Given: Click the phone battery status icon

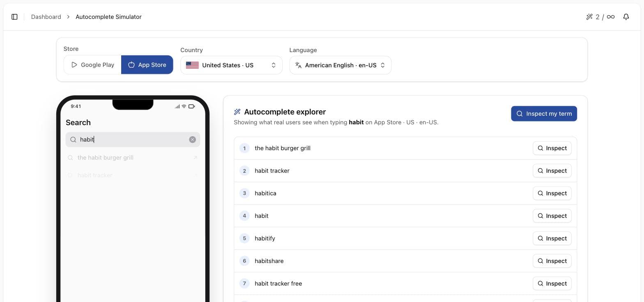Looking at the screenshot, I should [191, 106].
